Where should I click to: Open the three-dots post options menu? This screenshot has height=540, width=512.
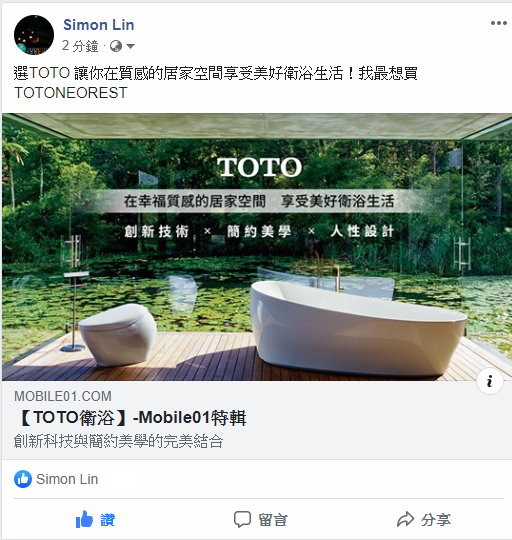click(x=499, y=23)
